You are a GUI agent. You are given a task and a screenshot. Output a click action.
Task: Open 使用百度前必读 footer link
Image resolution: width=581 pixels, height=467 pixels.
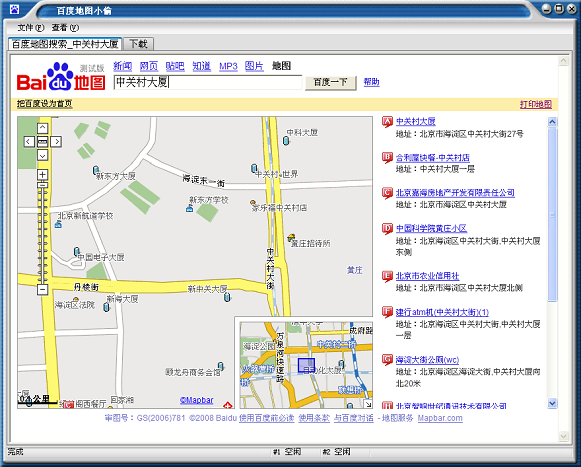click(266, 418)
